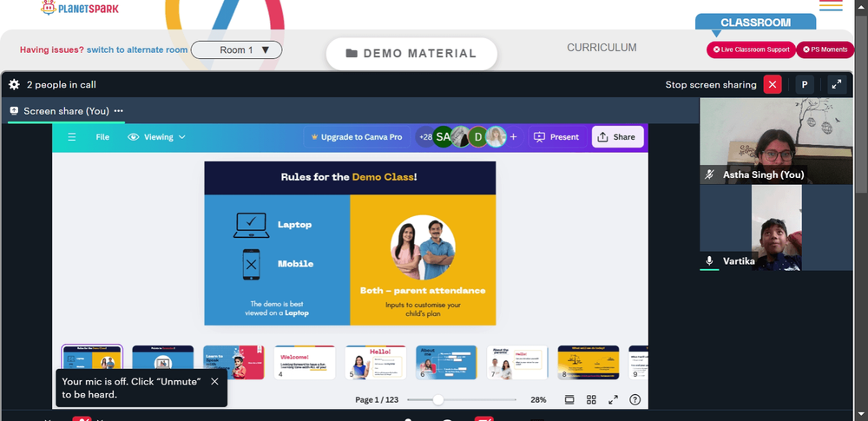Viewport: 868px width, 421px height.
Task: Click switch to alternate room link
Action: tap(137, 49)
